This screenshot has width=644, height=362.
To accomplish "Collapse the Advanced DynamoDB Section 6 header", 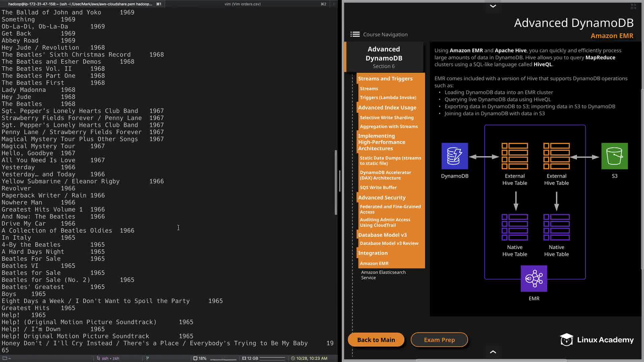I will (x=384, y=57).
